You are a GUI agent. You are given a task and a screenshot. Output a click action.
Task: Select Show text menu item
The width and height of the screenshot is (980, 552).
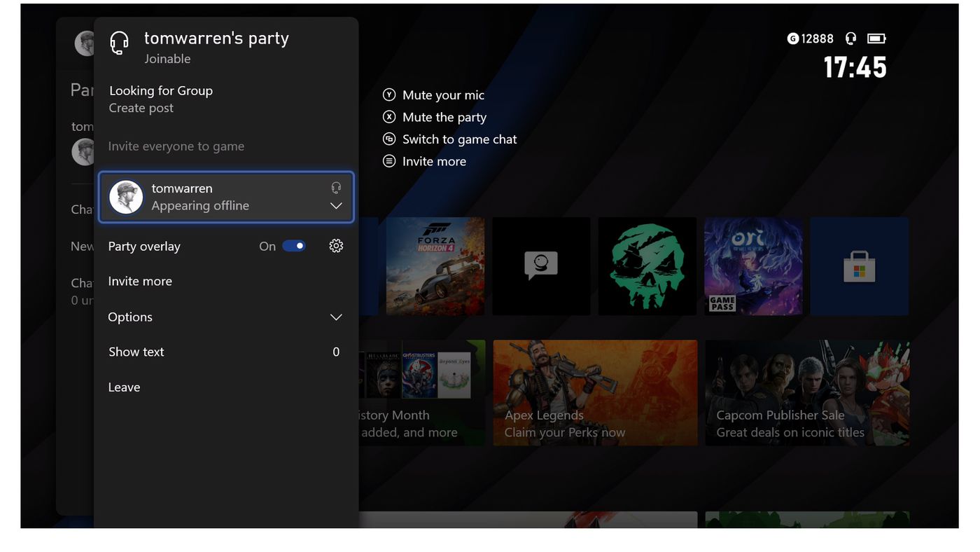point(136,352)
